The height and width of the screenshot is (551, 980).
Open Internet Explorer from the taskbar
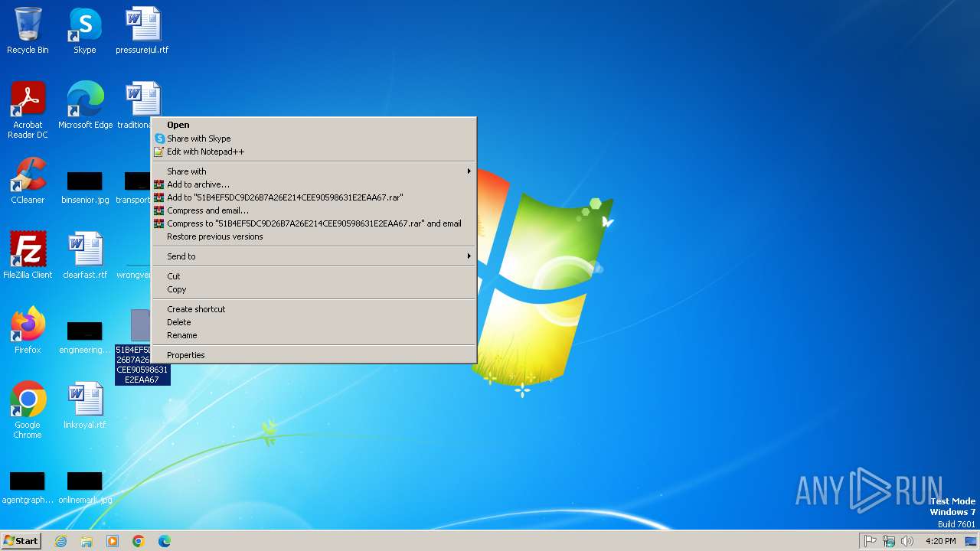tap(60, 541)
